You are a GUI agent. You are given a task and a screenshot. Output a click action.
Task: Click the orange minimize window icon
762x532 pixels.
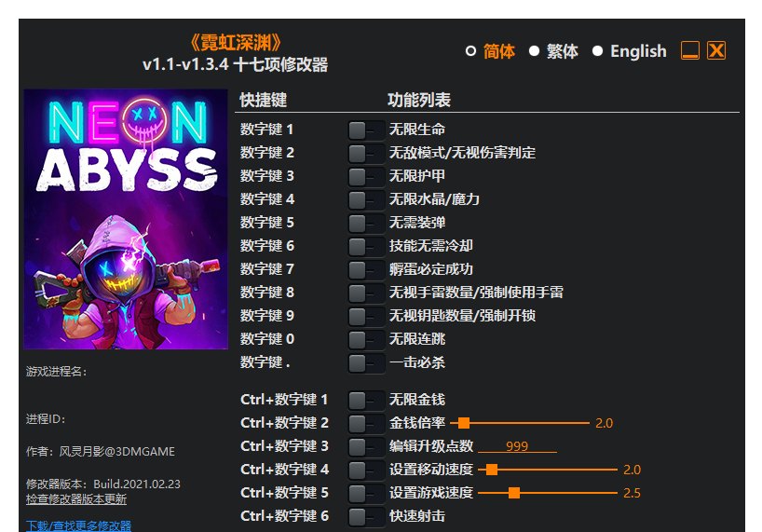(690, 50)
